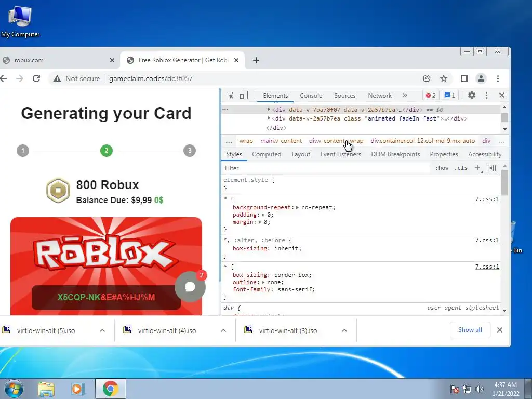Screen dimensions: 532x399
Task: Switch to the Network tab
Action: (380, 96)
